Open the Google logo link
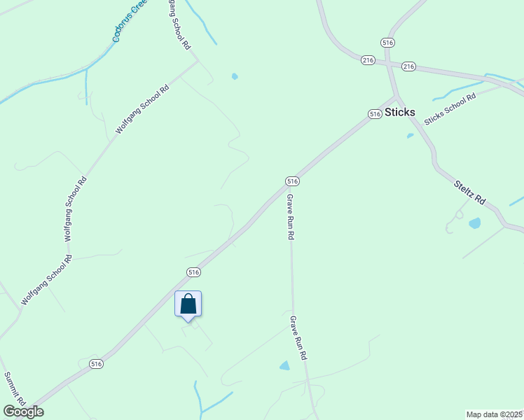Screen dimensions: 524x420 (24, 412)
